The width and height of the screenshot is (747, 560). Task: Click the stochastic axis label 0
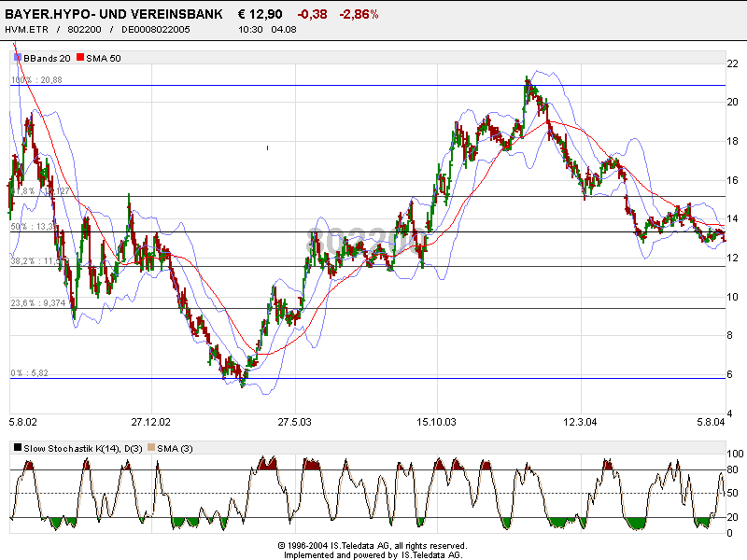click(729, 533)
